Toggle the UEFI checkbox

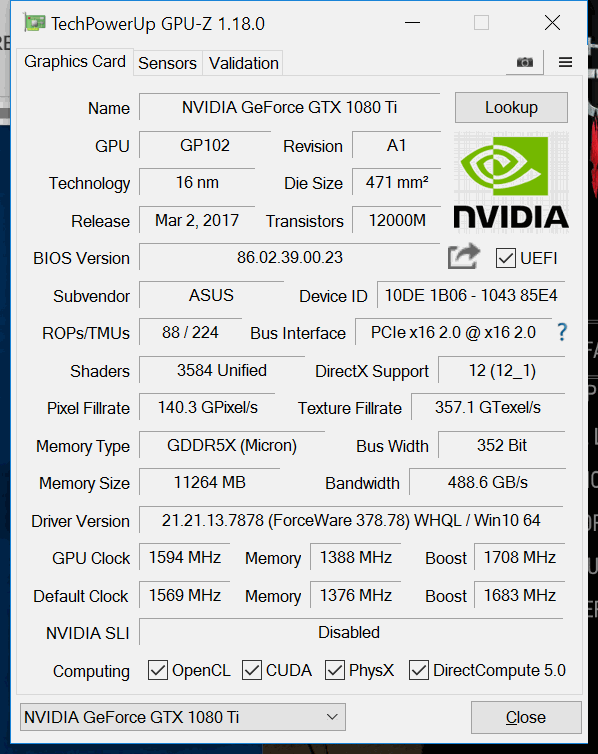(506, 258)
